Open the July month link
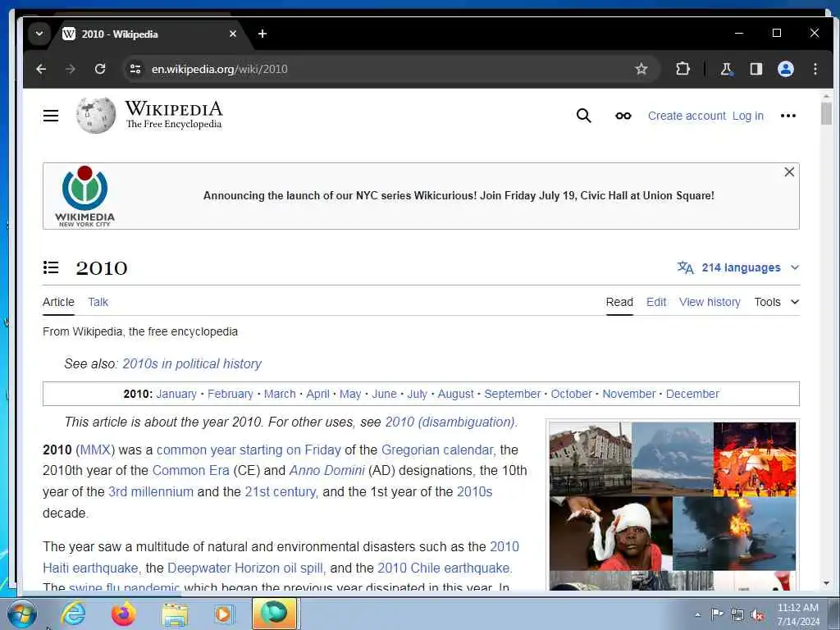The width and height of the screenshot is (840, 630). (x=418, y=394)
